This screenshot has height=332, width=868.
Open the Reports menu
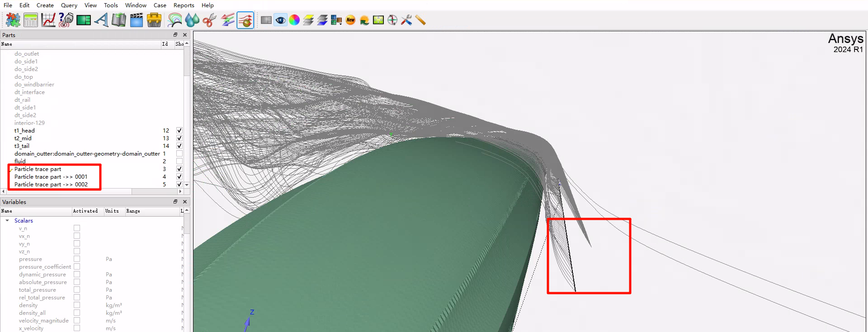click(x=184, y=5)
